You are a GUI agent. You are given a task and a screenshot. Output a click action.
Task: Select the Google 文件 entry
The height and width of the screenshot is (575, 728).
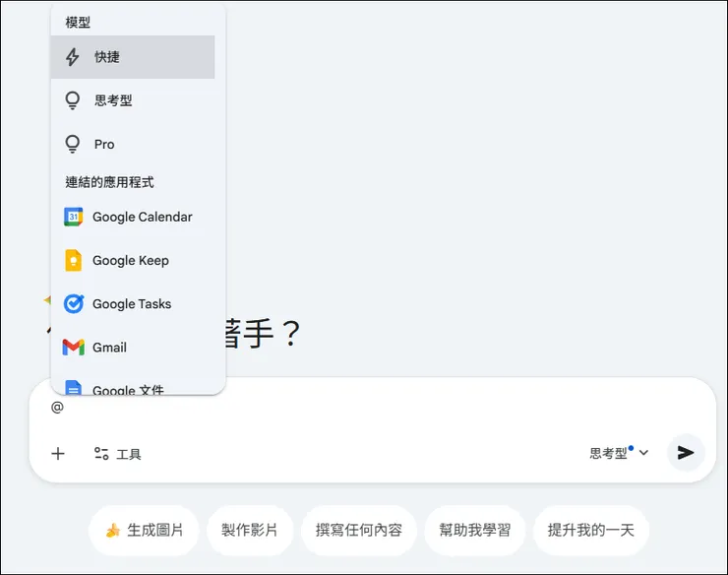[x=133, y=388]
